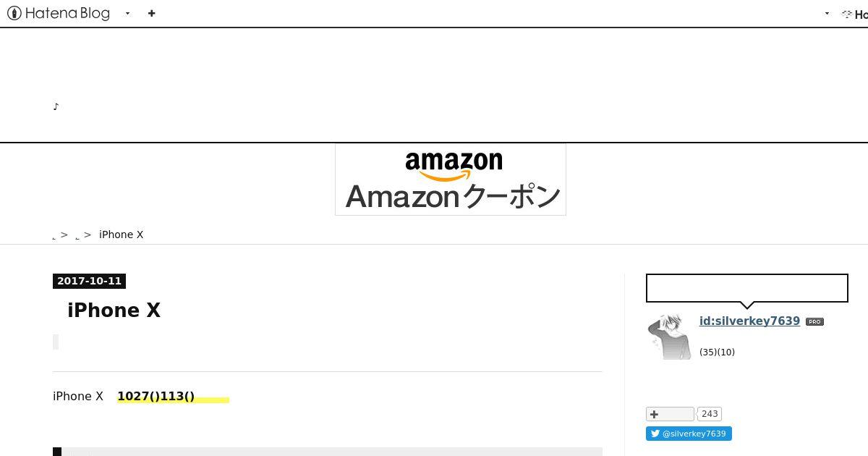Click the Hatena Blog logo
This screenshot has height=456, width=868.
(59, 13)
